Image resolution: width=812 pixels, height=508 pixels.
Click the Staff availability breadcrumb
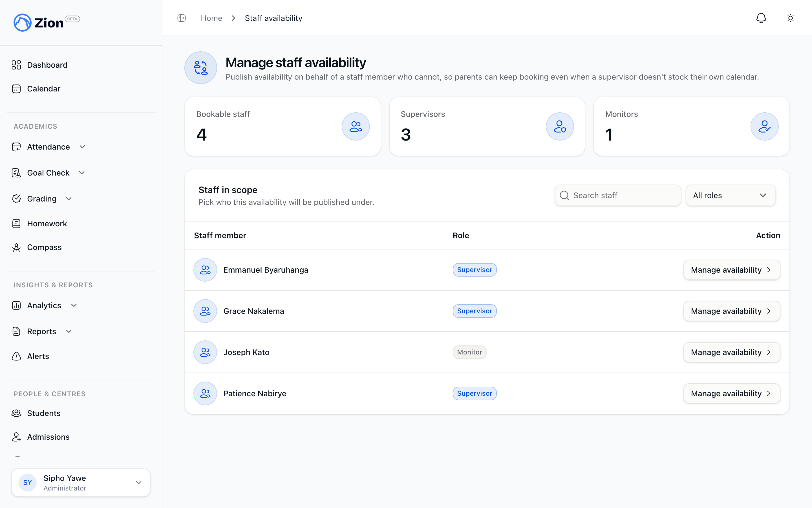tap(273, 18)
